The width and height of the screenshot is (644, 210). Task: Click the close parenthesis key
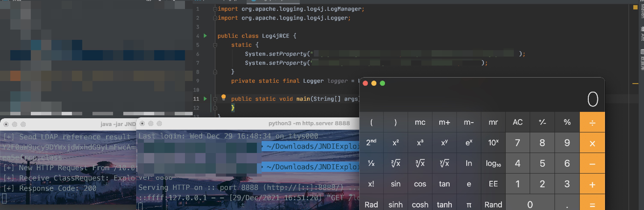395,122
